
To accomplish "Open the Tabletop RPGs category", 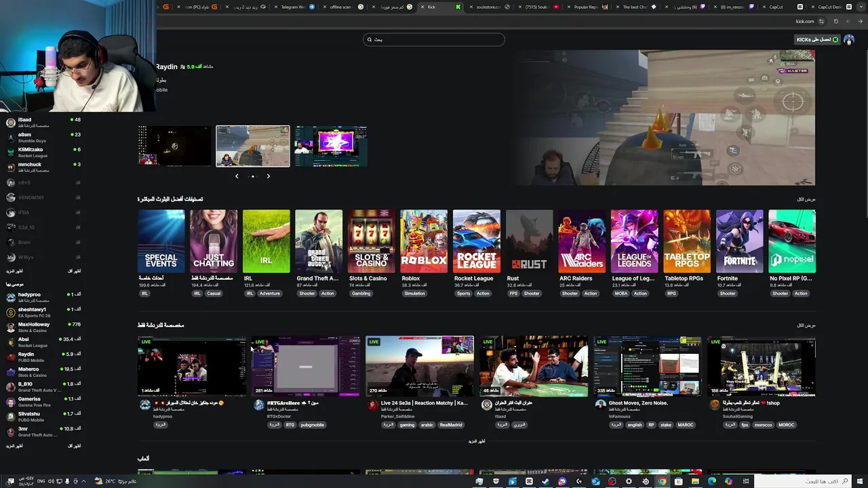I will (x=686, y=241).
